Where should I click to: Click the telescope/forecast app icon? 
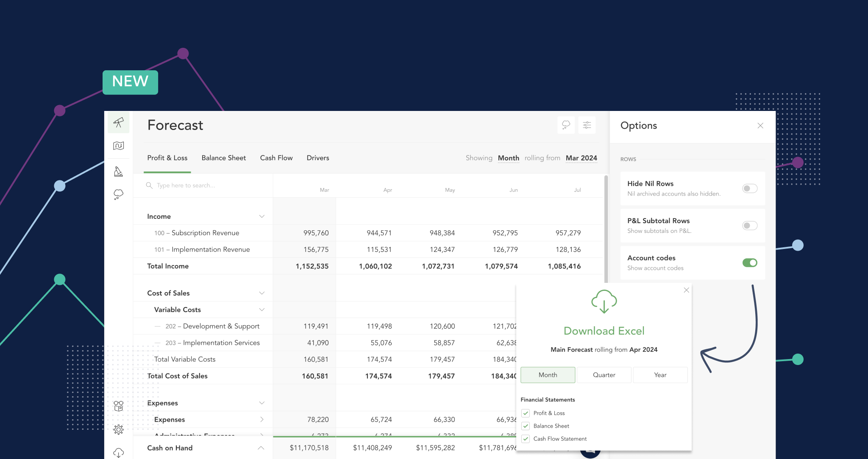(x=119, y=123)
